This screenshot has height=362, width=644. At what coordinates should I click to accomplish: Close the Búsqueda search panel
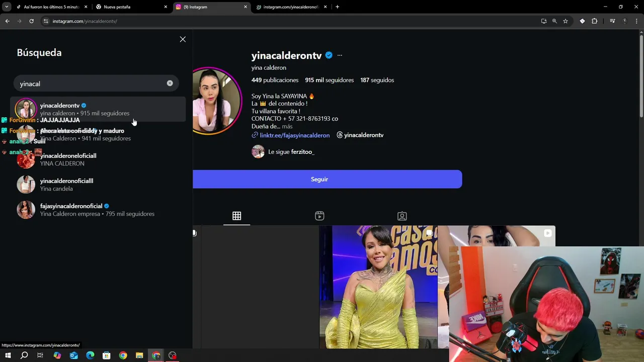pos(183,39)
